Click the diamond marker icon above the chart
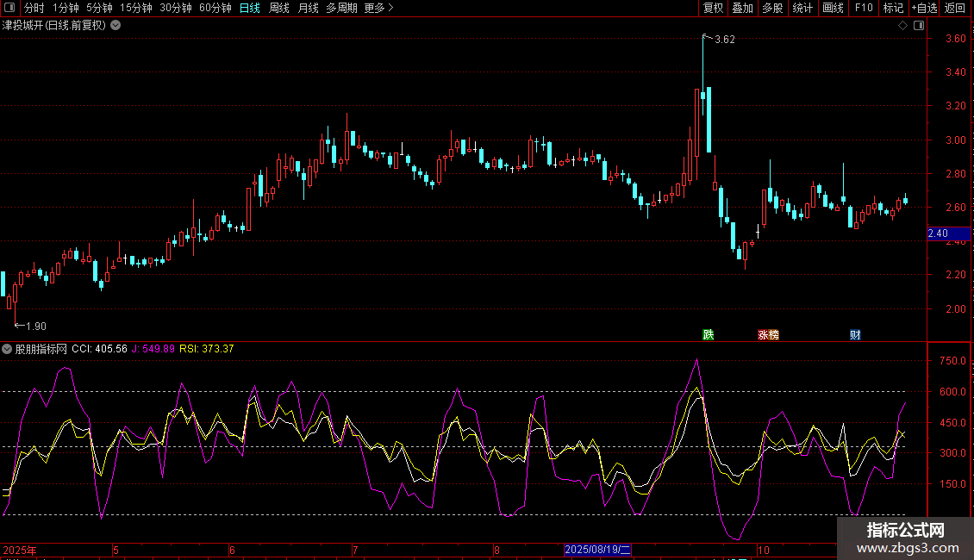The height and width of the screenshot is (560, 974). [902, 26]
